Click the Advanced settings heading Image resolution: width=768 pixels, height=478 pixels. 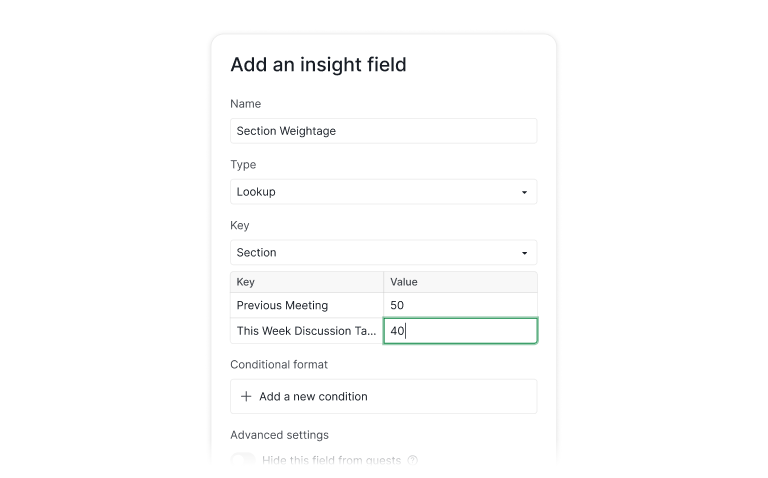click(x=279, y=435)
